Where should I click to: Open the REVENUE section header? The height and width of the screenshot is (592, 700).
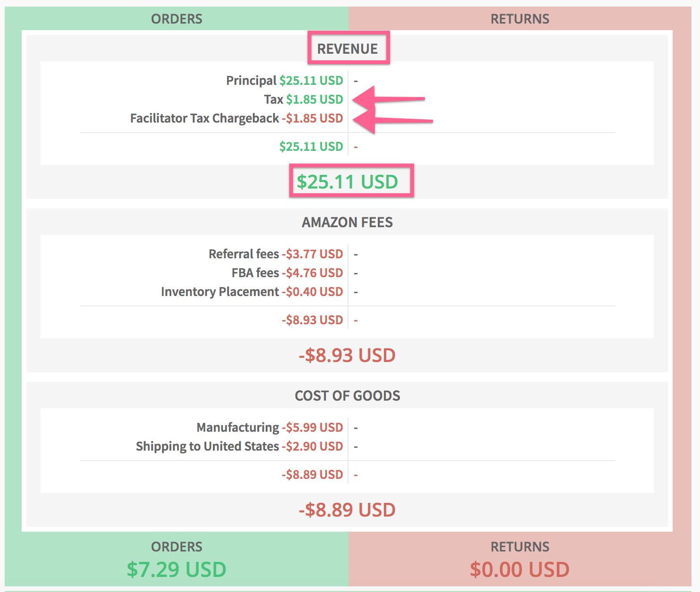348,48
